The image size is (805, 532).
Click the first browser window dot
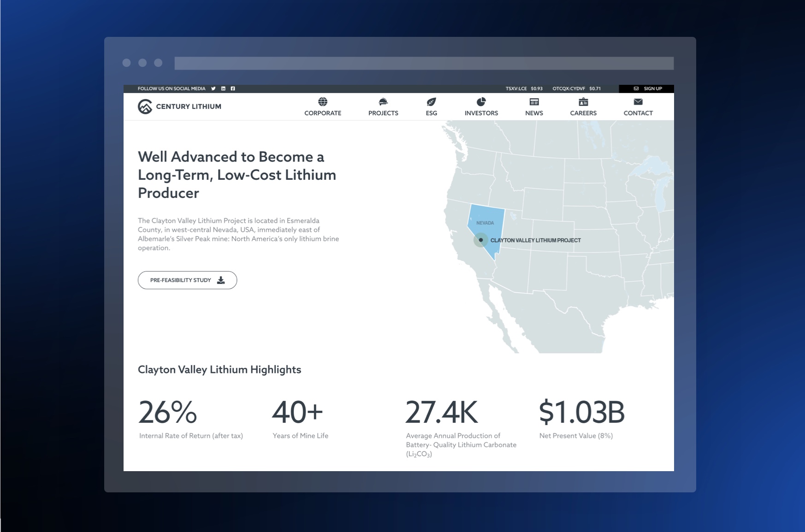127,63
